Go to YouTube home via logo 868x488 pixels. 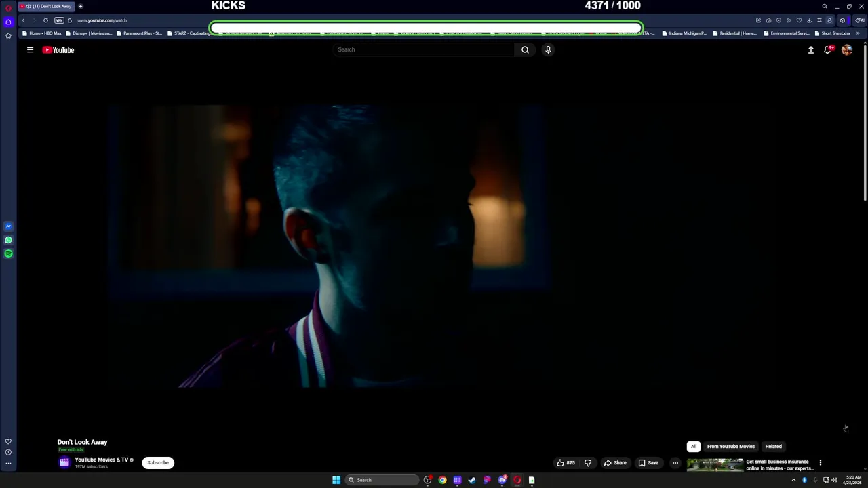point(58,49)
